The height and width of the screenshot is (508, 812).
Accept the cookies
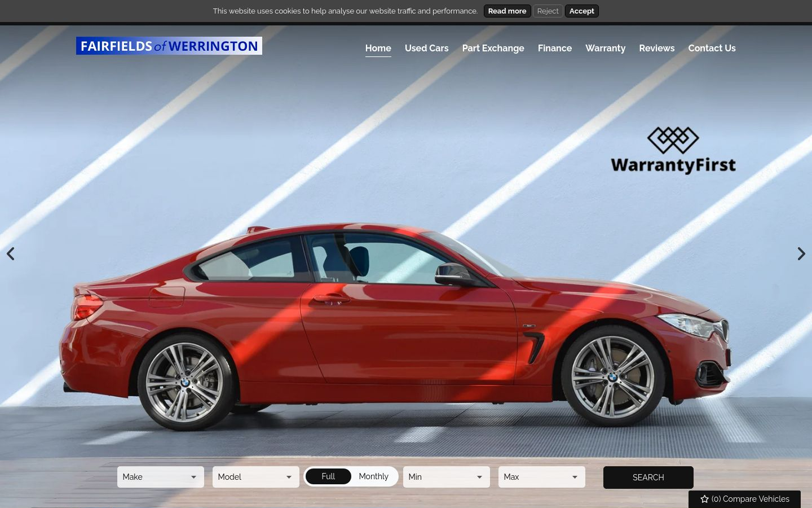pos(582,11)
